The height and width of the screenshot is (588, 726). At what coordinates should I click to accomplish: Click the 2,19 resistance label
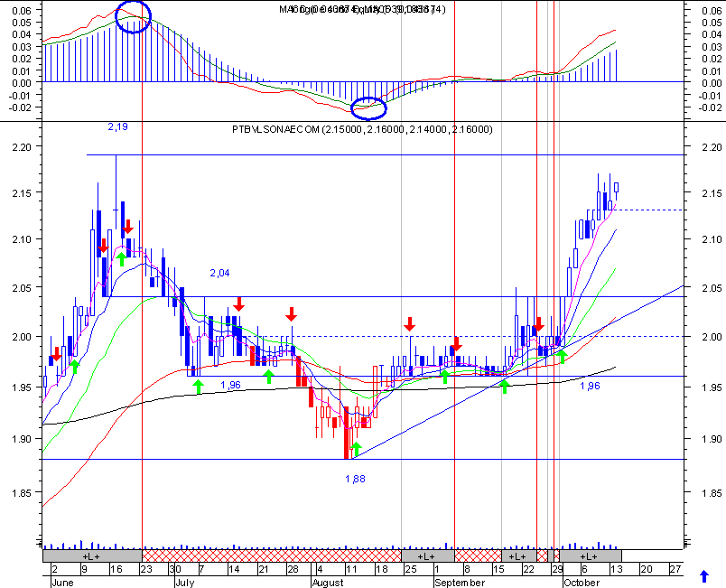(x=117, y=126)
